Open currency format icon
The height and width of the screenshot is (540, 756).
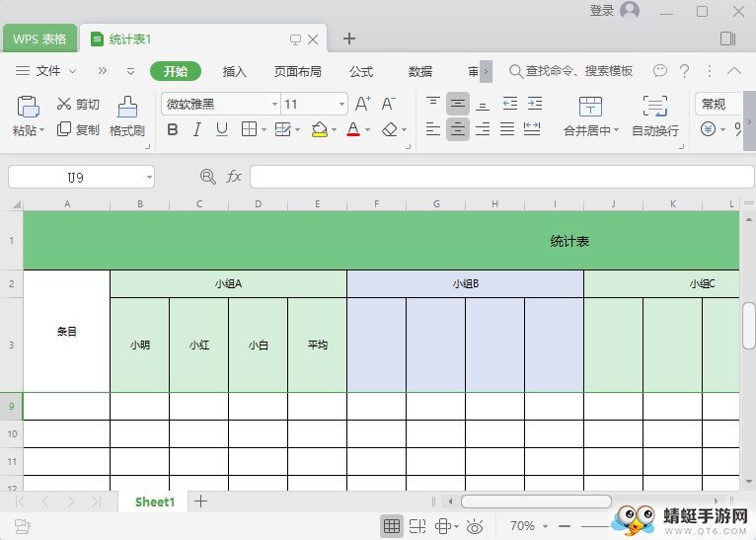click(x=708, y=129)
